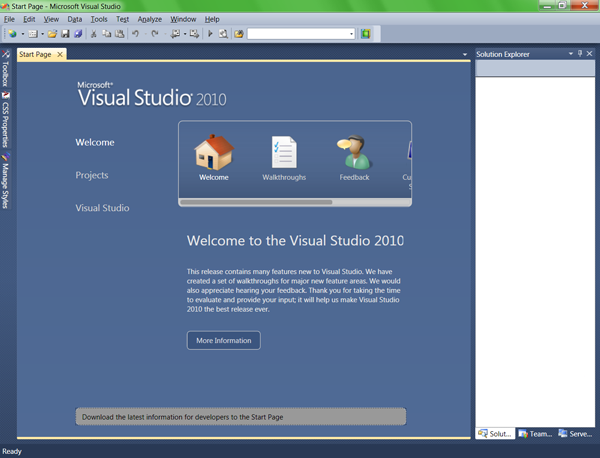Switch to the Solution Explorer bottom tab
This screenshot has height=458, width=600.
pyautogui.click(x=495, y=434)
